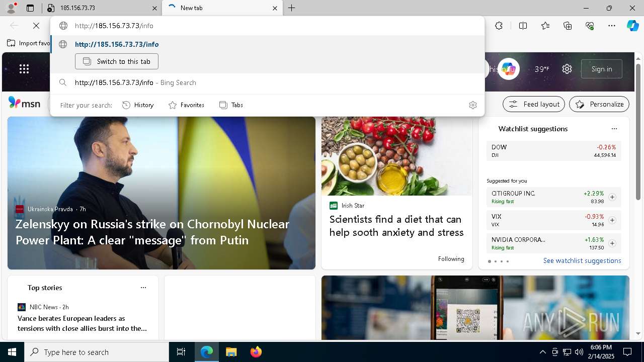The height and width of the screenshot is (362, 644).
Task: Open File Explorer on the taskbar
Action: (x=231, y=352)
